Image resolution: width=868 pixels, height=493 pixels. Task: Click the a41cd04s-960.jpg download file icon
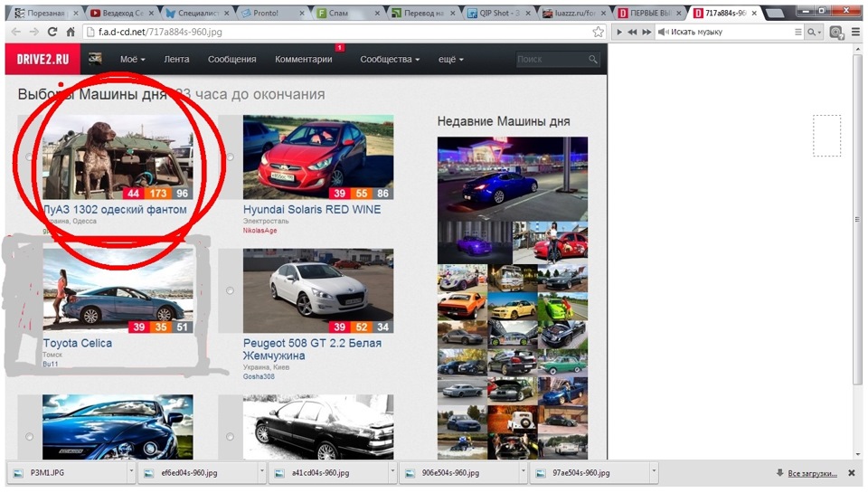[x=279, y=473]
